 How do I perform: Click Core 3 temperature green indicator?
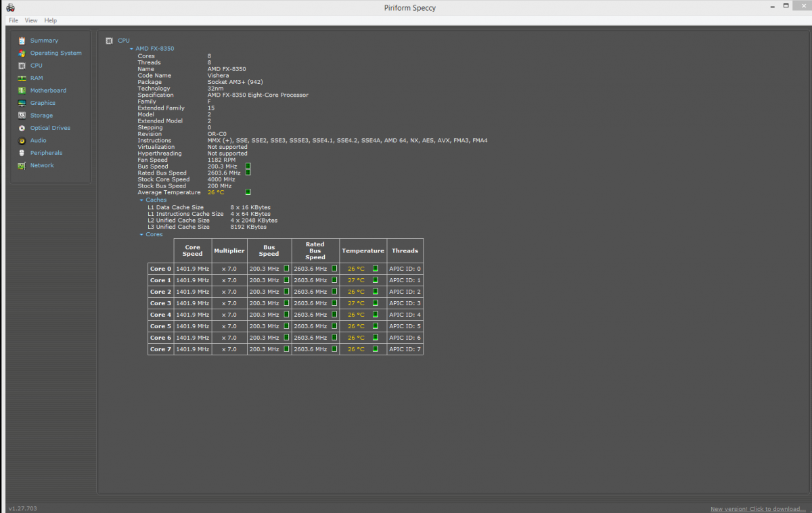(376, 303)
